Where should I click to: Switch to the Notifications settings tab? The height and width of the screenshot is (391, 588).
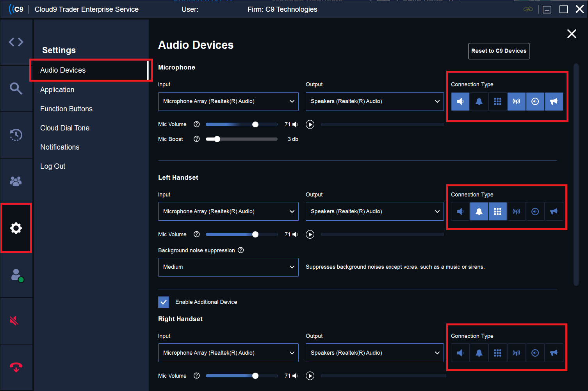(60, 147)
